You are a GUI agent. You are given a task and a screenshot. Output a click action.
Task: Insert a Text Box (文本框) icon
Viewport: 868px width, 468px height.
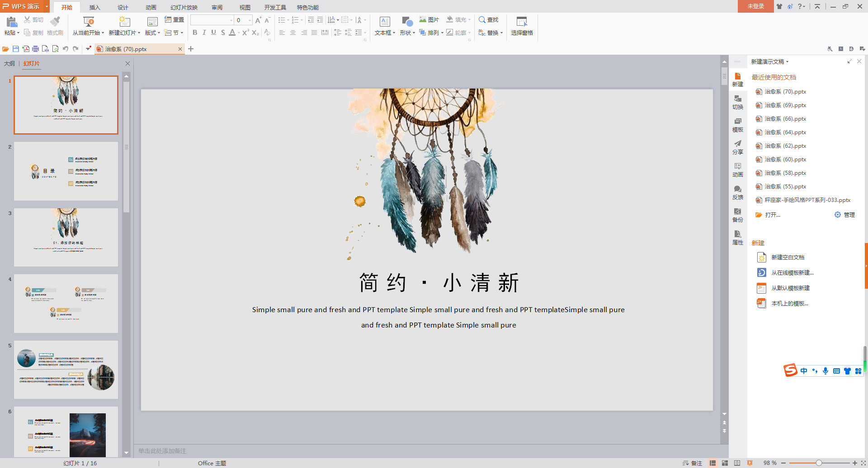pos(385,21)
